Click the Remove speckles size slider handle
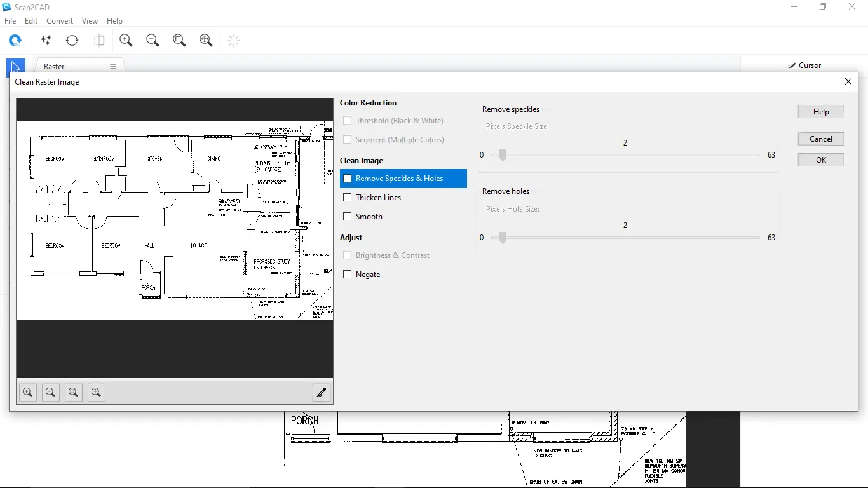 tap(503, 155)
